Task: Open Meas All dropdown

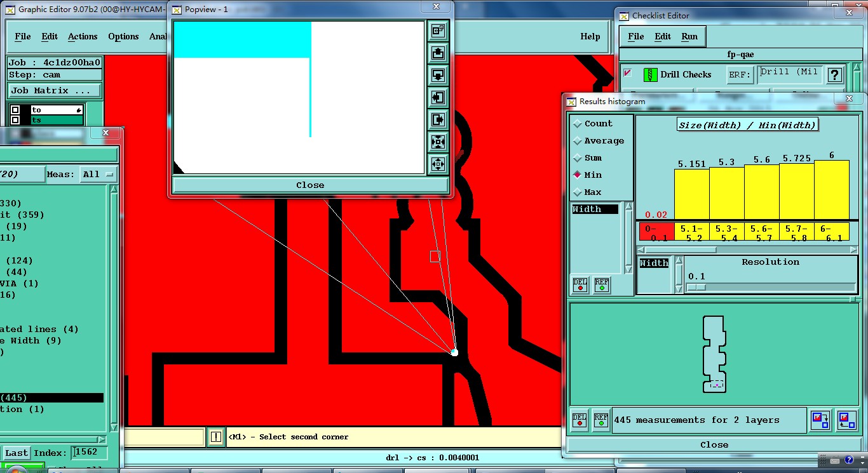Action: pyautogui.click(x=98, y=174)
